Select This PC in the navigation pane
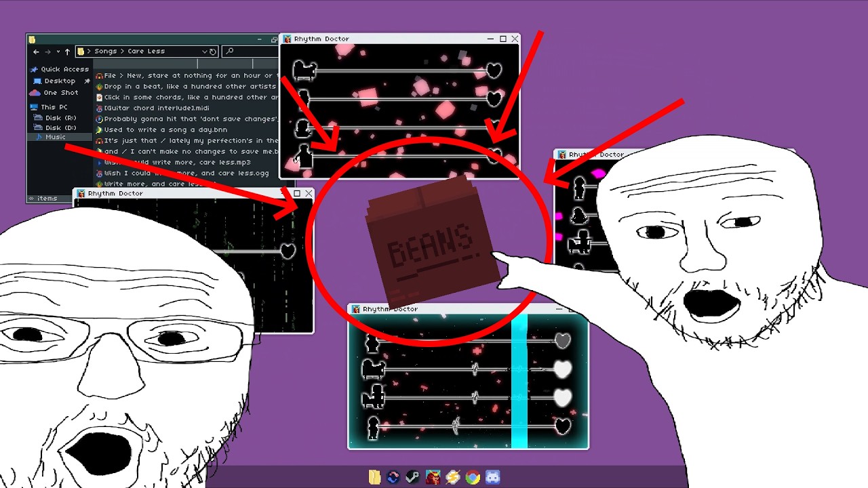The image size is (868, 488). (49, 107)
